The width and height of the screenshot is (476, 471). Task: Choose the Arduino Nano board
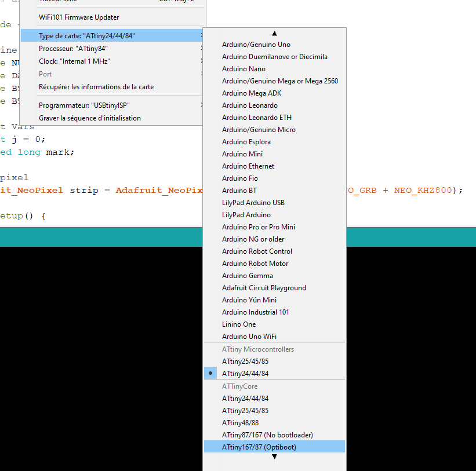point(274,69)
